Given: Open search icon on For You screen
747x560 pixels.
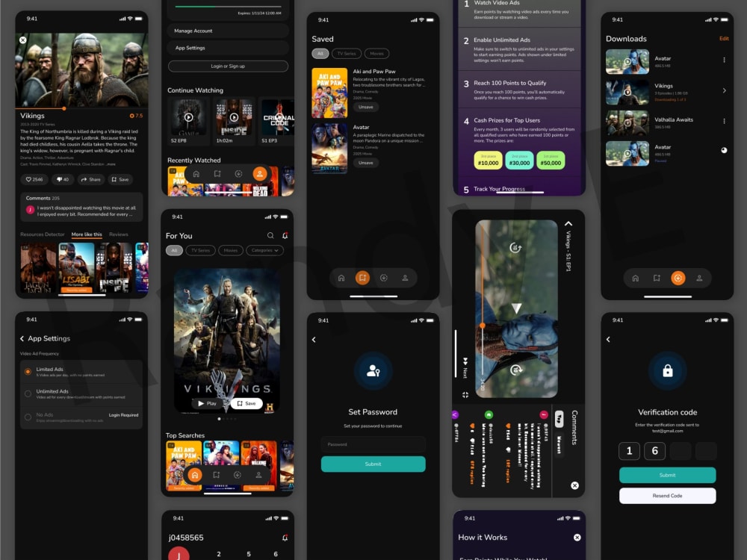Looking at the screenshot, I should click(270, 236).
